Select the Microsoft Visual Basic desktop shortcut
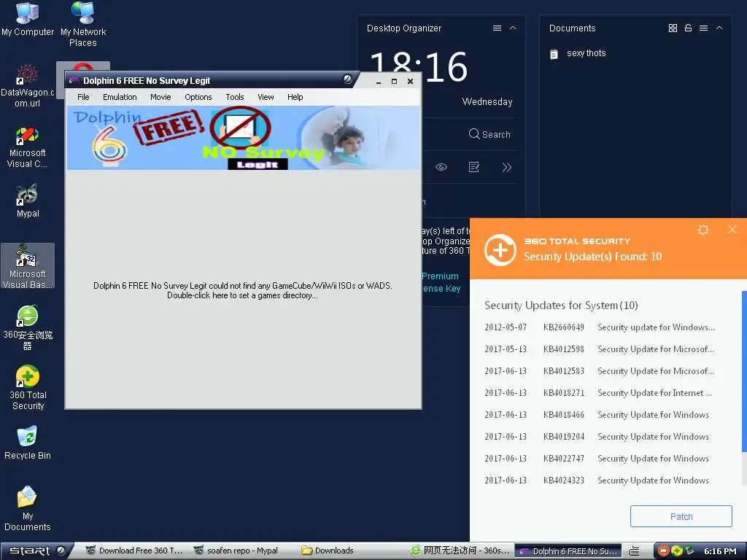This screenshot has height=560, width=747. [x=27, y=266]
